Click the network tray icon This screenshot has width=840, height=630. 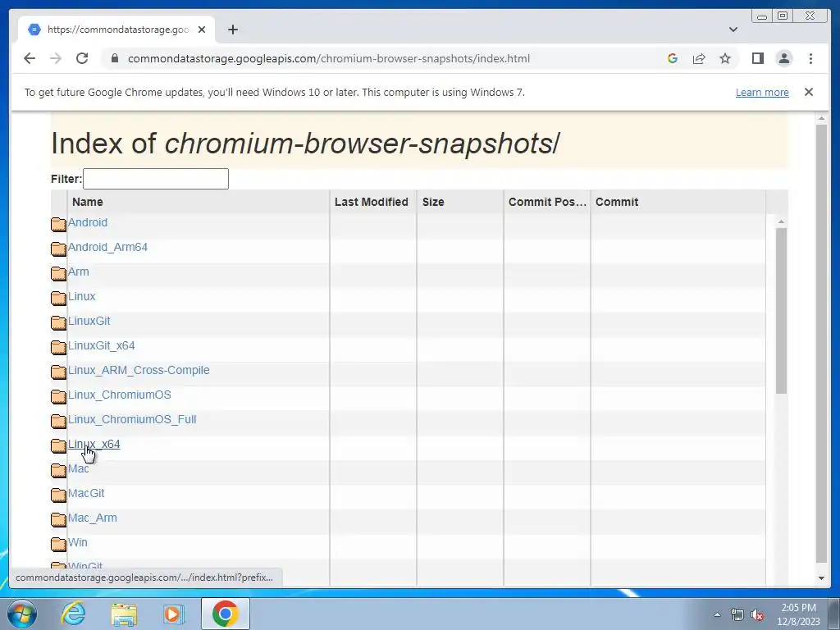[x=737, y=614]
